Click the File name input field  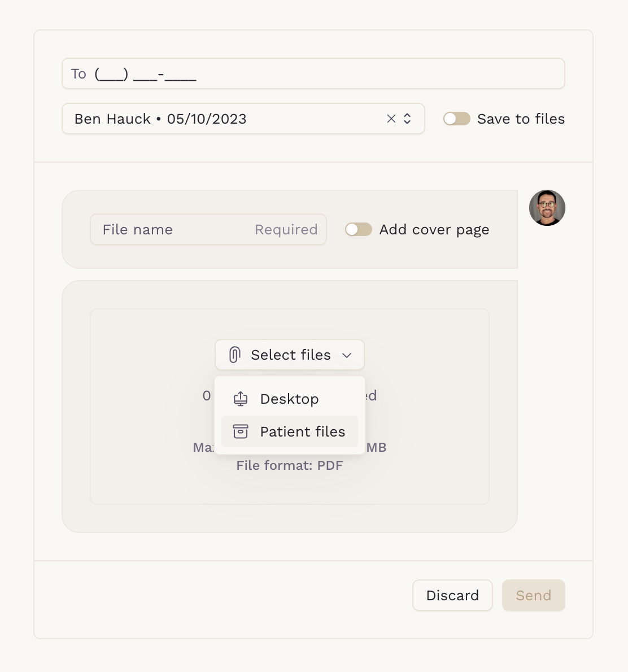tap(208, 229)
